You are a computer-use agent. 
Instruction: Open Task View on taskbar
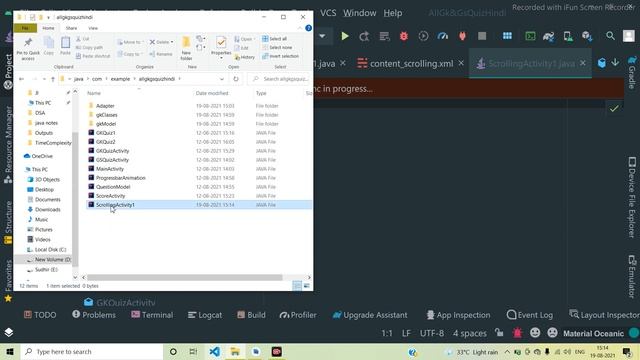[193, 351]
